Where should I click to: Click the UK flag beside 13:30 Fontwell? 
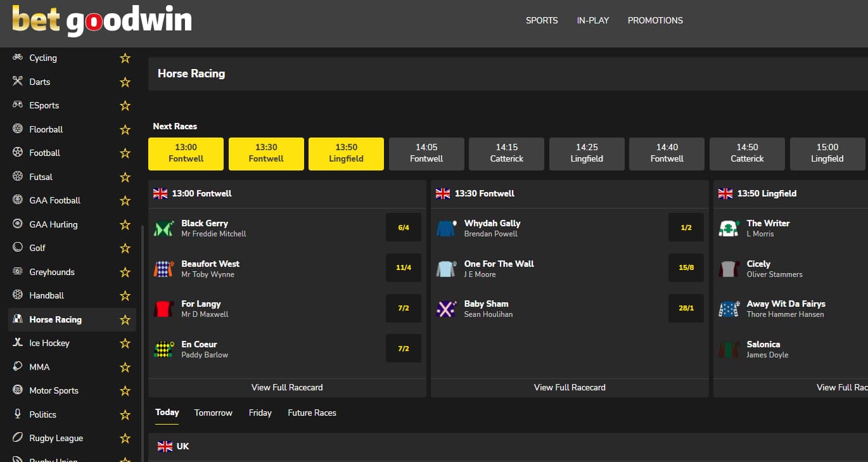pyautogui.click(x=442, y=193)
